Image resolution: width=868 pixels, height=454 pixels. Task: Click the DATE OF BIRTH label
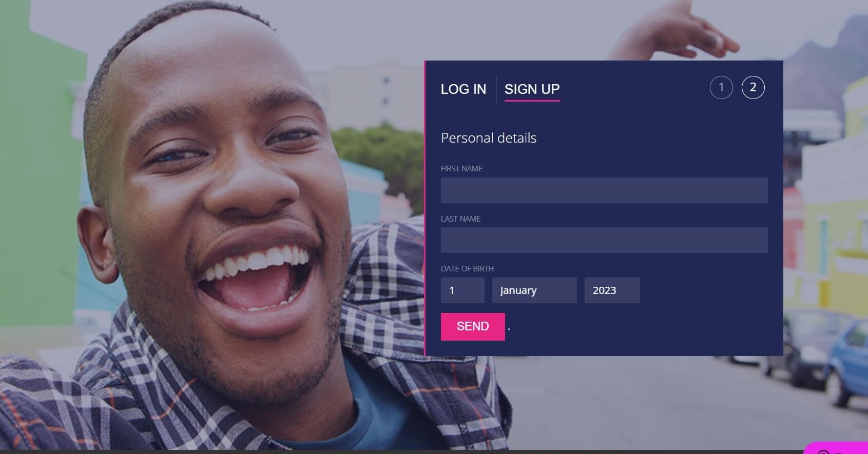coord(467,269)
